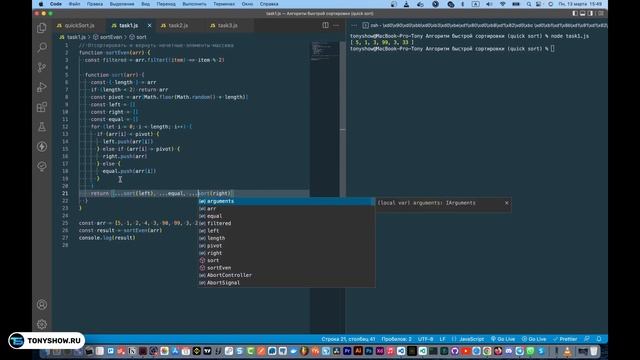The image size is (640, 360).
Task: Click the feedback icon in status bar
Action: (x=587, y=339)
